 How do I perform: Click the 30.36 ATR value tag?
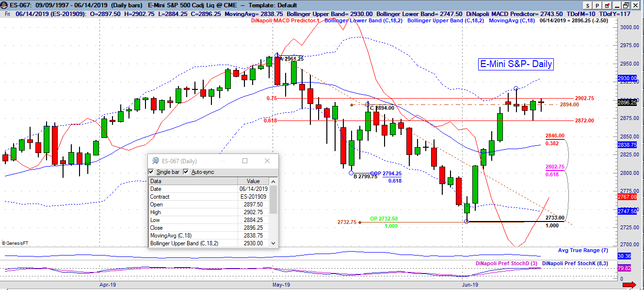(624, 256)
